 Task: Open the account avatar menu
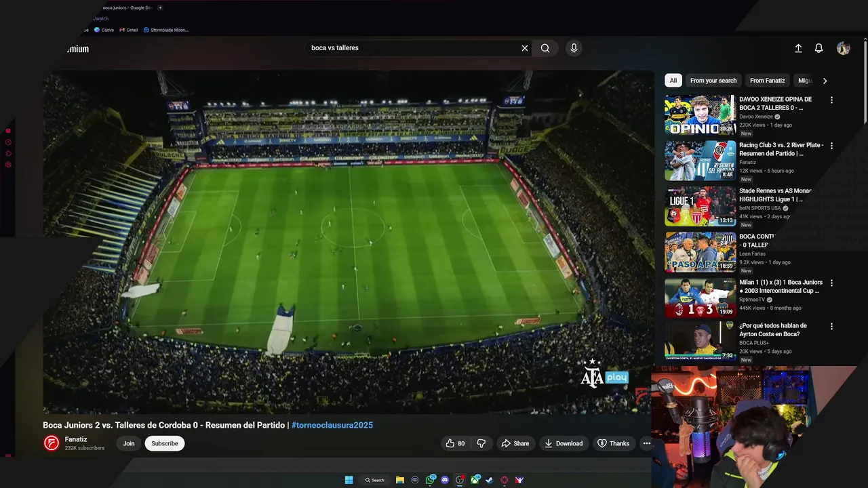coord(843,48)
